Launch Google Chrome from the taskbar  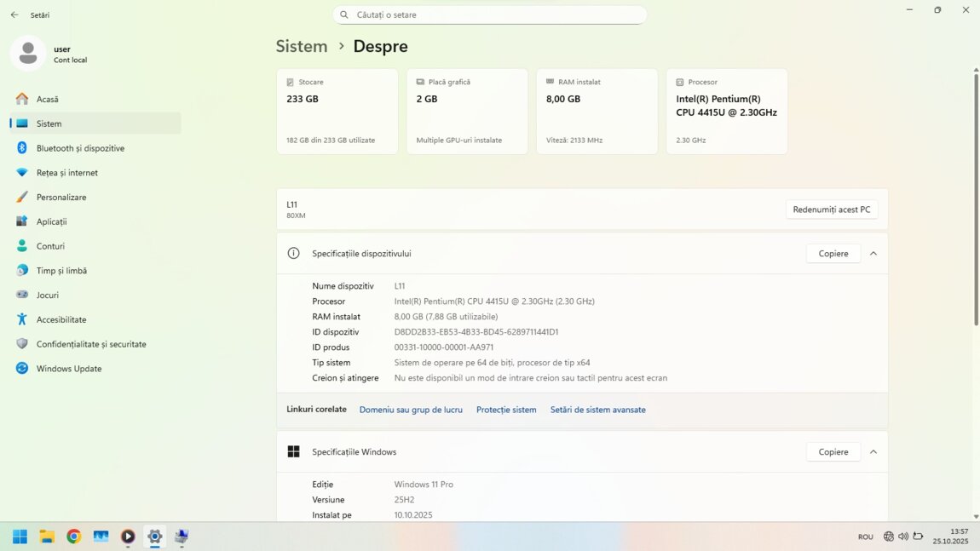coord(74,537)
